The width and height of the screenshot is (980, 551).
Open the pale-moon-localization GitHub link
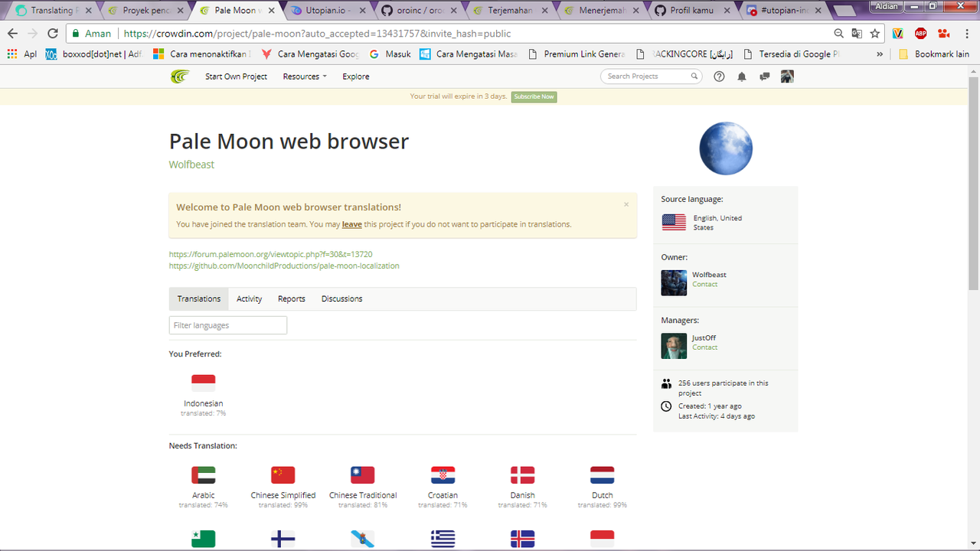(x=284, y=266)
